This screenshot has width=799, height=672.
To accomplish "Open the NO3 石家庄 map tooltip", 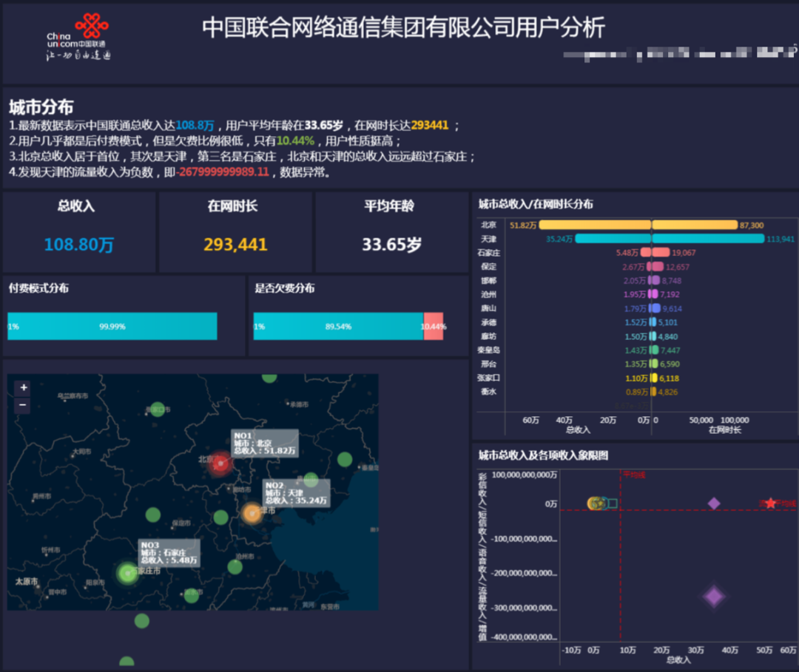I will click(169, 553).
